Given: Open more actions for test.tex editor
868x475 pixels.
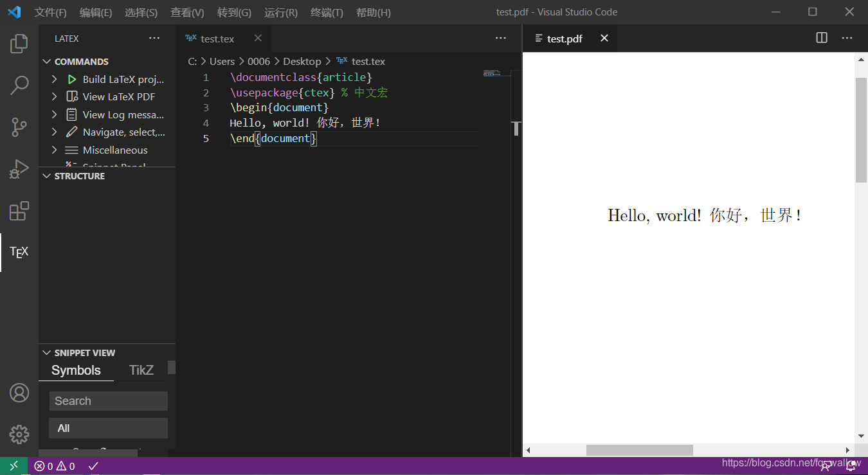Looking at the screenshot, I should coord(501,39).
